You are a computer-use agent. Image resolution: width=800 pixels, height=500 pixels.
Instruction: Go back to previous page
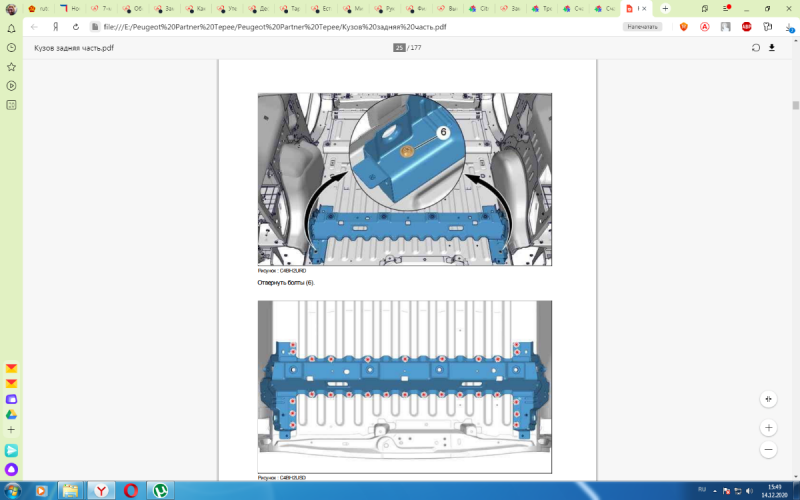point(35,27)
